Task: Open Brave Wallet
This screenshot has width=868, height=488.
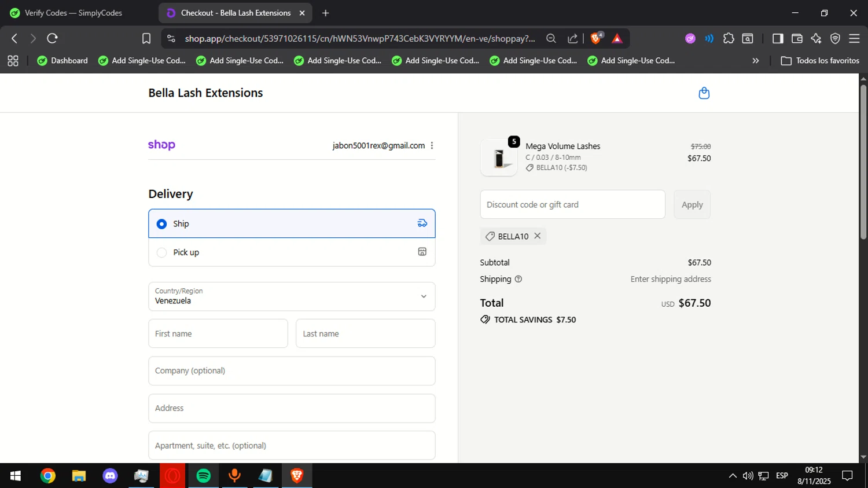Action: point(797,39)
